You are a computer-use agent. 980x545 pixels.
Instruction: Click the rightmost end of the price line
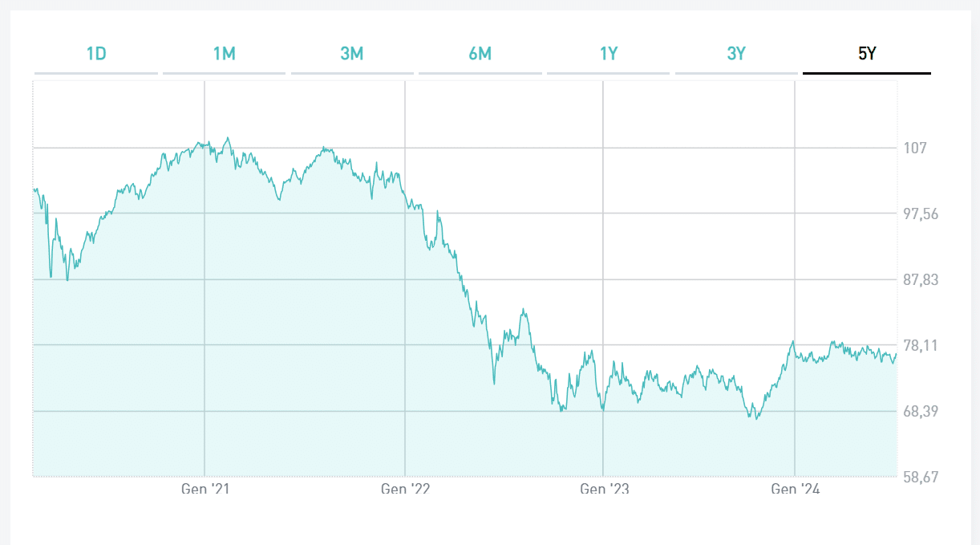[x=897, y=356]
